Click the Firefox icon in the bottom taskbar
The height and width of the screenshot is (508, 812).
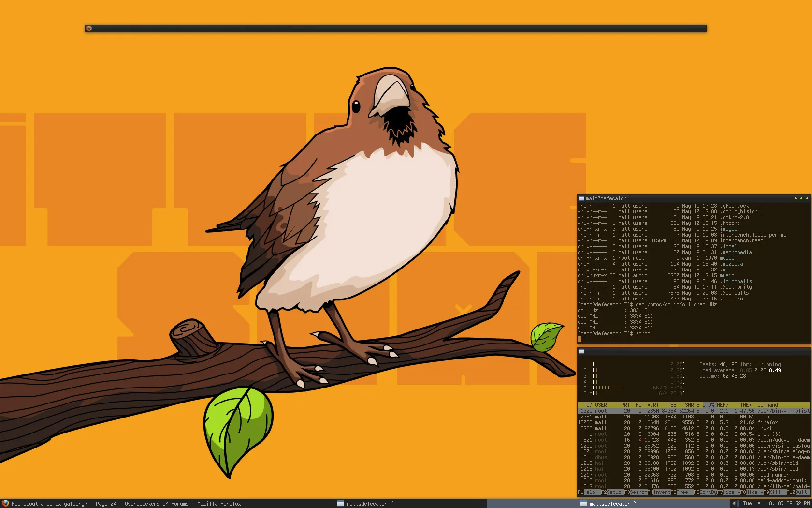5,503
